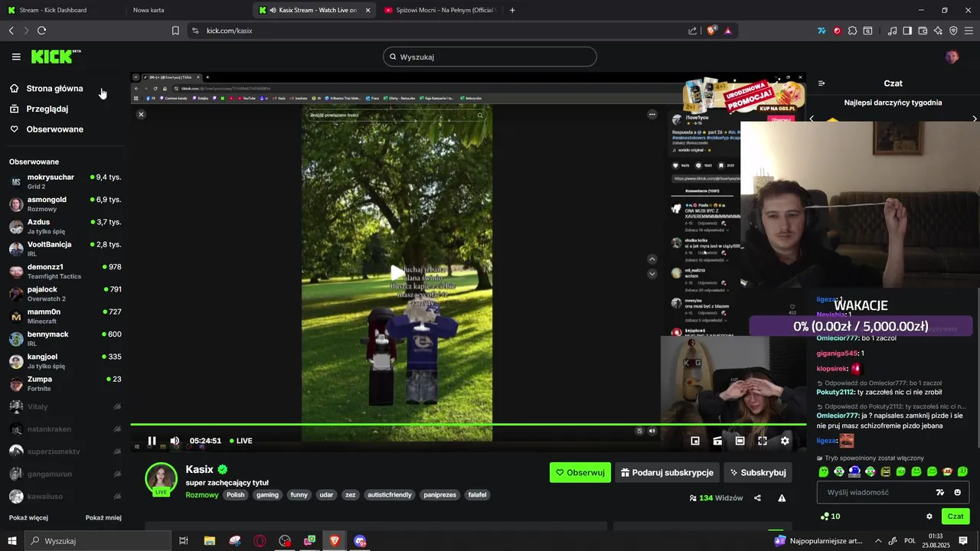This screenshot has width=980, height=551.
Task: Show hidden system tray icons
Action: 878,541
